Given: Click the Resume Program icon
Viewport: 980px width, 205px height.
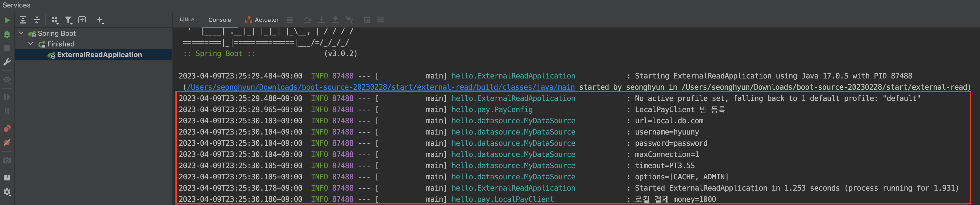Looking at the screenshot, I should pyautogui.click(x=7, y=97).
